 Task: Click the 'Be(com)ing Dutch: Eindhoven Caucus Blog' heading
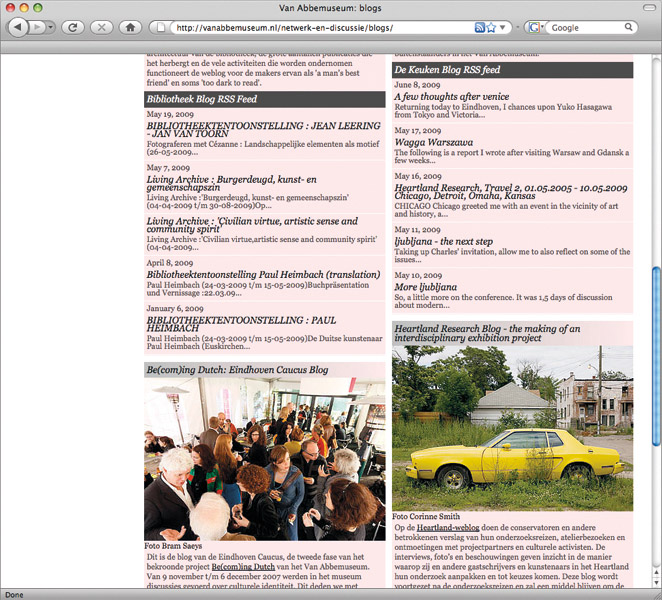(x=237, y=369)
